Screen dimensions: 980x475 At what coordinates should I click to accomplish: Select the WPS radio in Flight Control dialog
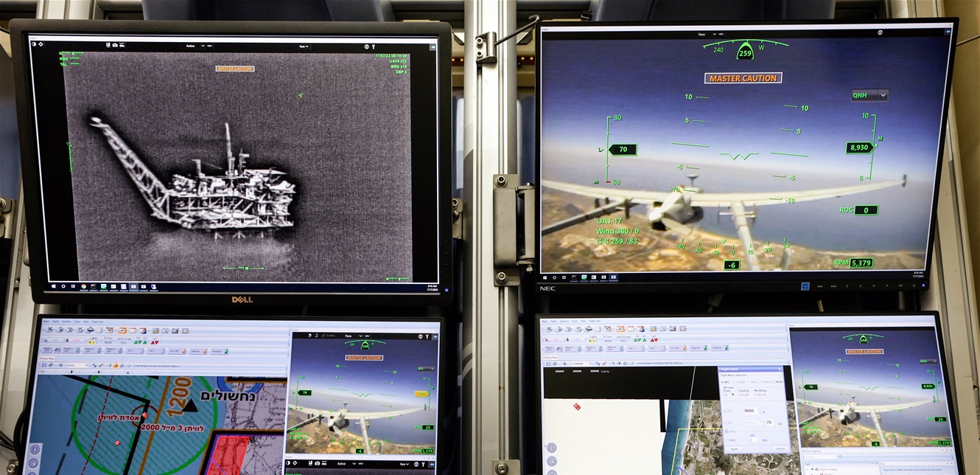point(727,431)
